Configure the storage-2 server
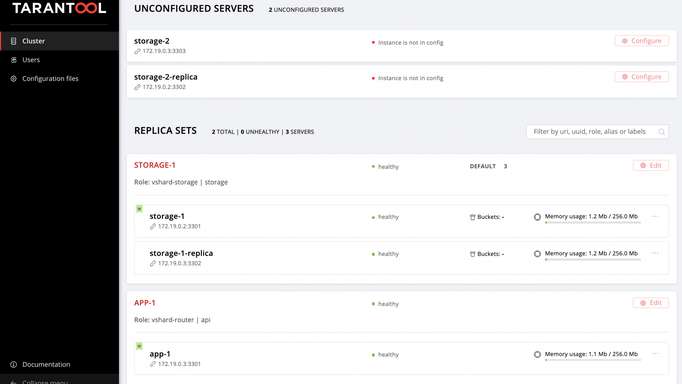This screenshot has height=384, width=682. (642, 41)
